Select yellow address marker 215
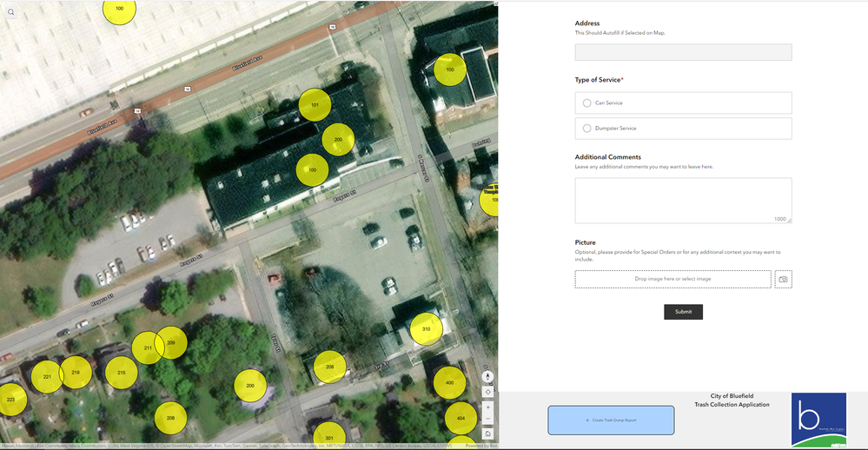This screenshot has width=868, height=450. tap(122, 373)
